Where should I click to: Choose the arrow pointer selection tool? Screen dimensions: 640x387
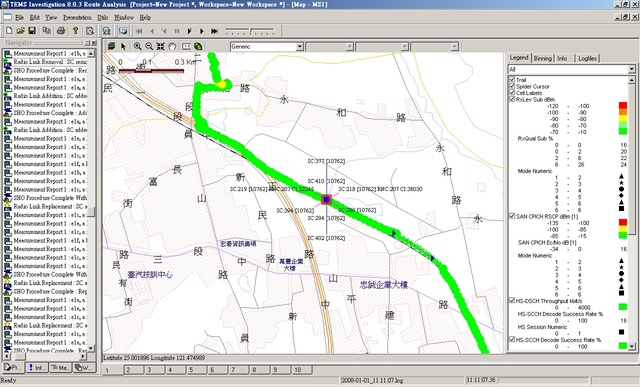point(123,47)
